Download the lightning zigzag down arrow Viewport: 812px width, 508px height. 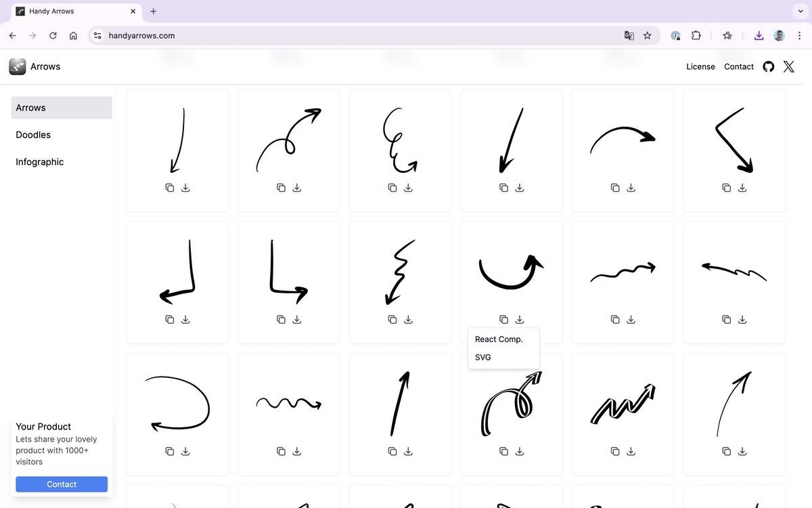click(x=408, y=319)
